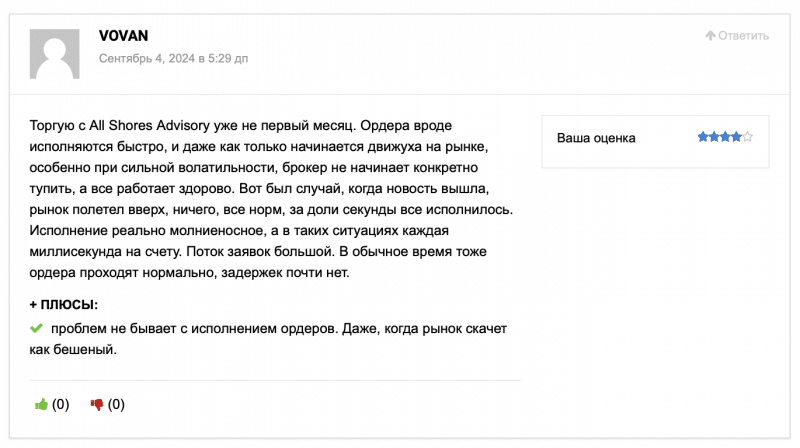800x448 pixels.
Task: Click the ПЛЮСЫ heading
Action: coord(64,305)
